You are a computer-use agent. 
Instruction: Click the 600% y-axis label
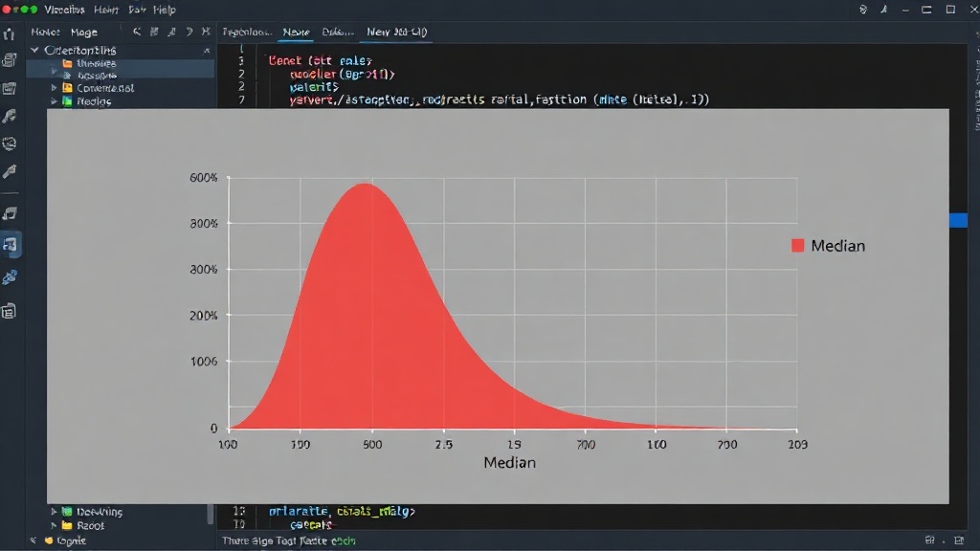[204, 178]
